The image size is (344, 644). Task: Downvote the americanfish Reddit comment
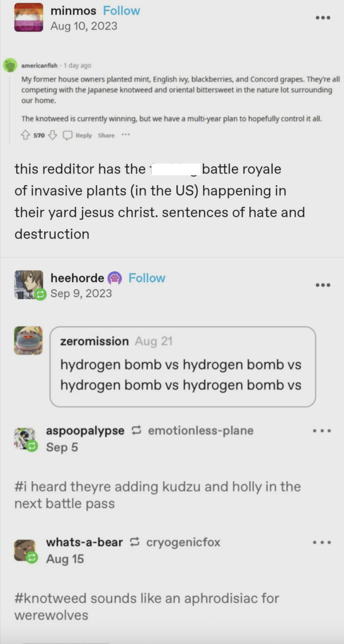(52, 135)
